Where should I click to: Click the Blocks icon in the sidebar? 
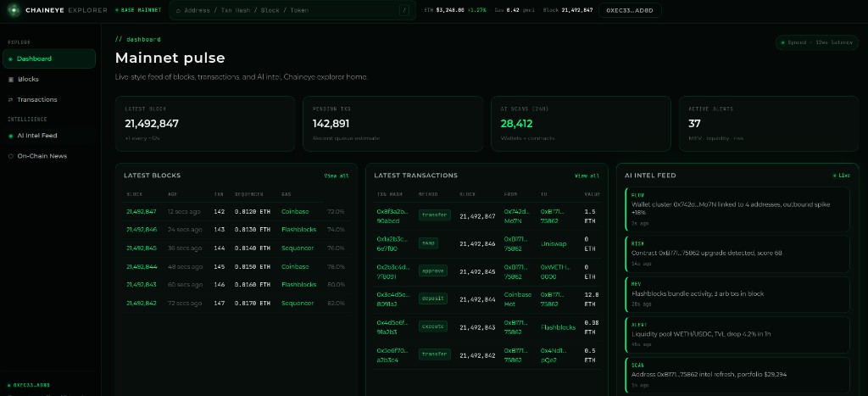[11, 79]
